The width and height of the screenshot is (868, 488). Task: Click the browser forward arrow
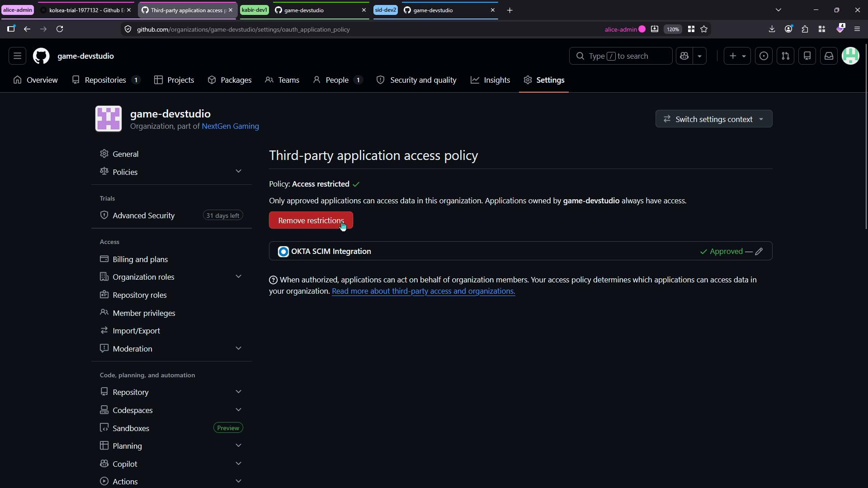tap(43, 29)
